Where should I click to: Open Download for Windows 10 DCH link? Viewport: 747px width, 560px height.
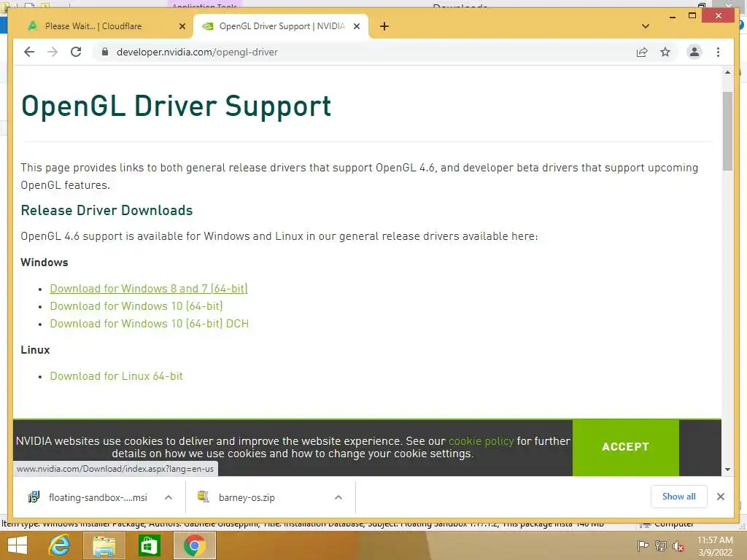pyautogui.click(x=149, y=324)
